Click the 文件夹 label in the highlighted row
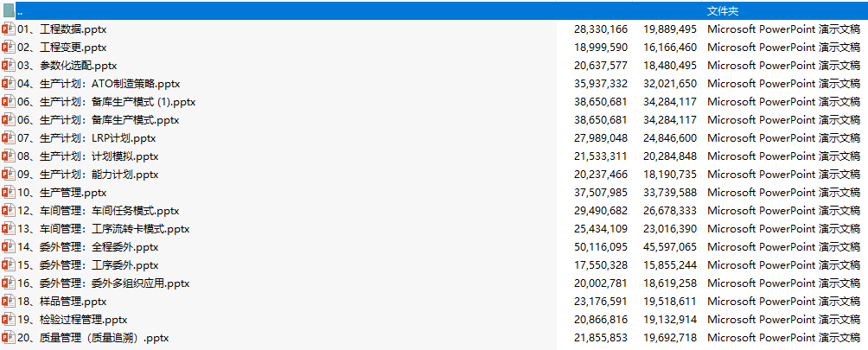This screenshot has width=868, height=350. [x=723, y=11]
